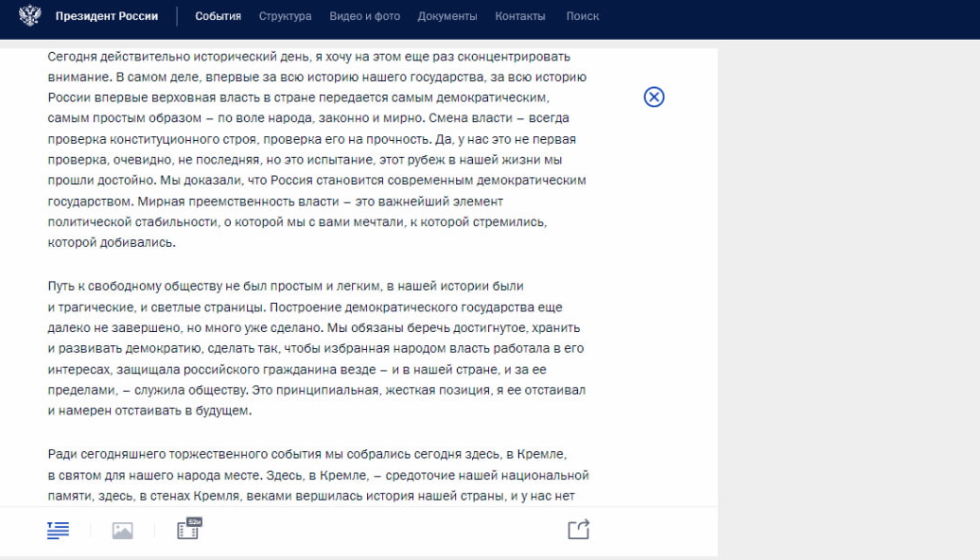Close the transcript with the circled X
The height and width of the screenshot is (560, 980).
tap(654, 96)
